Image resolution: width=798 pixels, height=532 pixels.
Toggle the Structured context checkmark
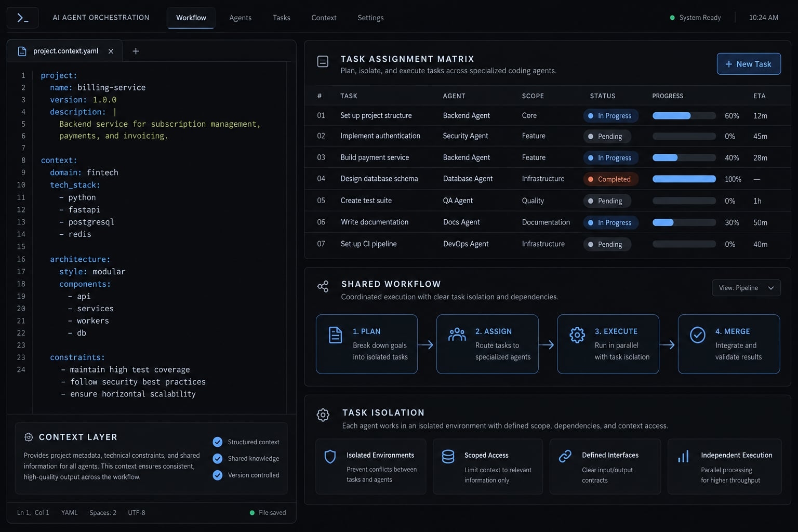[x=218, y=442]
